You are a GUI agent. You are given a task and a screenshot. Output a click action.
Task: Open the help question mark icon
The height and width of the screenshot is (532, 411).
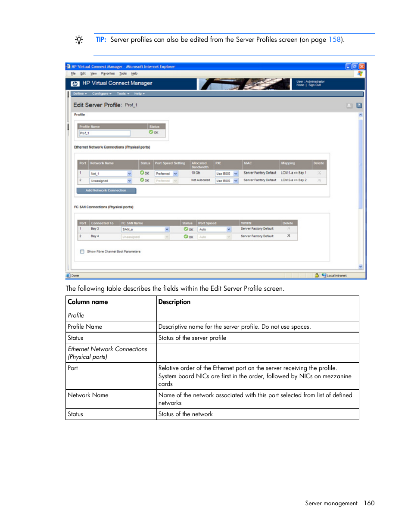click(x=359, y=106)
